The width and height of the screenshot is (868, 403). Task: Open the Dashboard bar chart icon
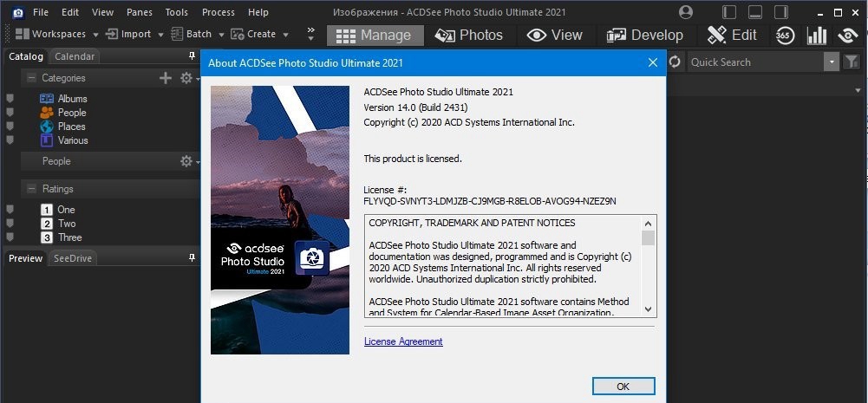(817, 36)
